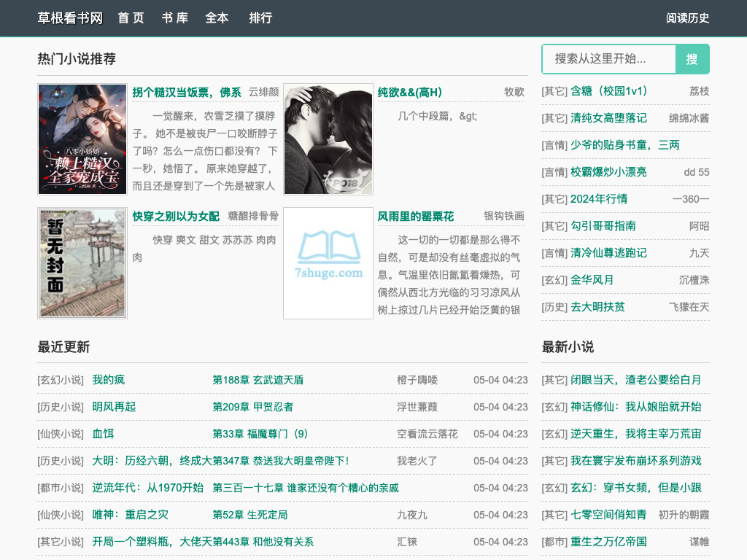Open the 暂无封面 placeholder cover
Image resolution: width=747 pixels, height=560 pixels.
pos(82,263)
